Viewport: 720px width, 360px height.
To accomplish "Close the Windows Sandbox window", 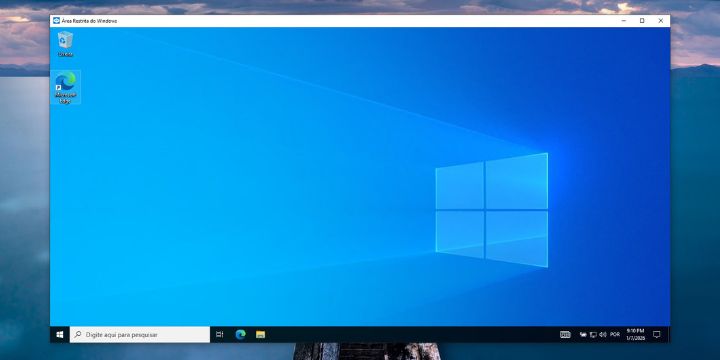I will 661,21.
